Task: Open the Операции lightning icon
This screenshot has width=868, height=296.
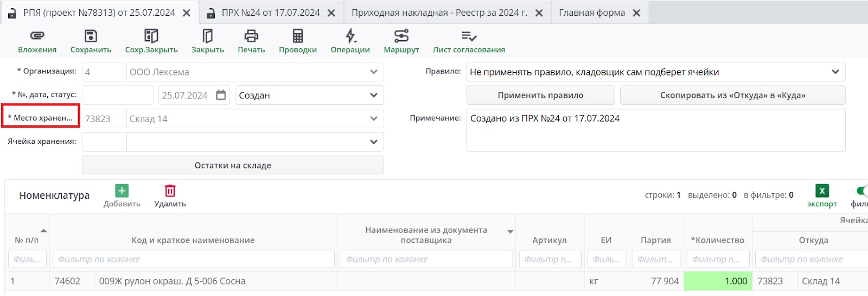Action: (350, 36)
